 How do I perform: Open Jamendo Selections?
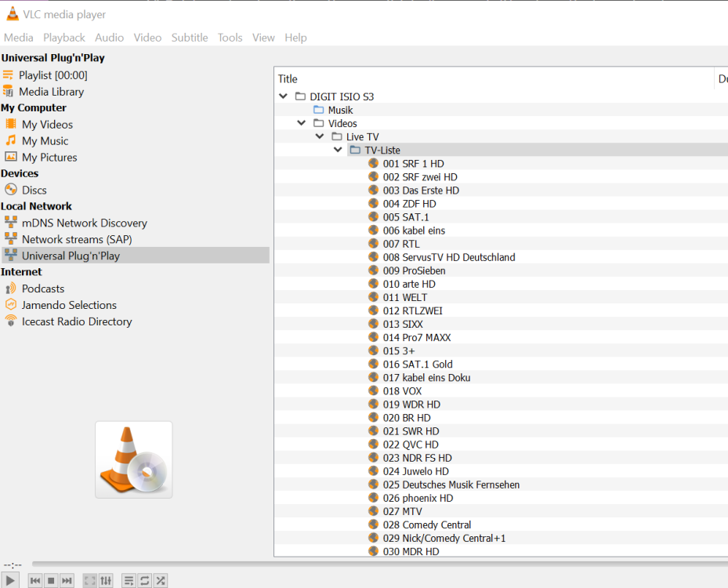[69, 305]
